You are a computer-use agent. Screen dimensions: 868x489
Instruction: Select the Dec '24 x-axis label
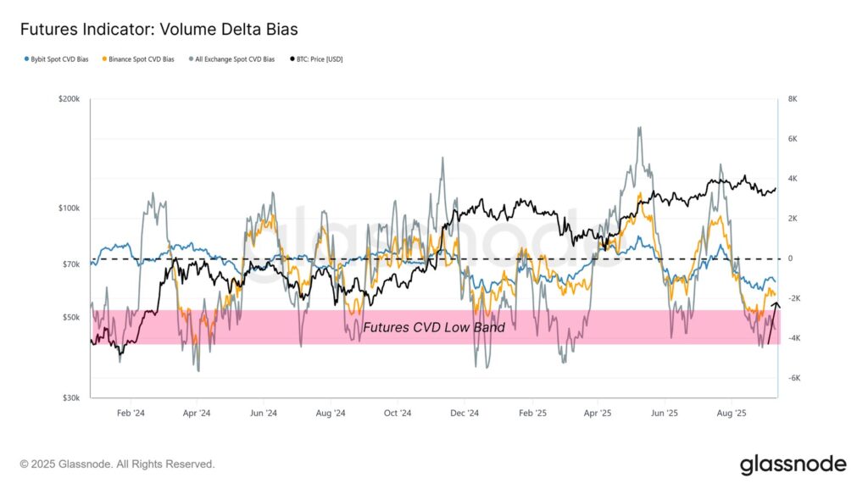tap(464, 414)
